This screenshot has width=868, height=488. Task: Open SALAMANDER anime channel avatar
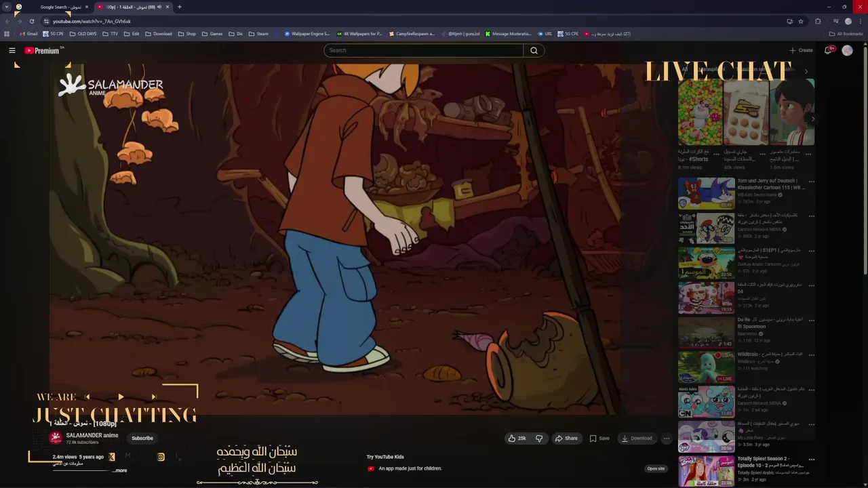coord(56,438)
